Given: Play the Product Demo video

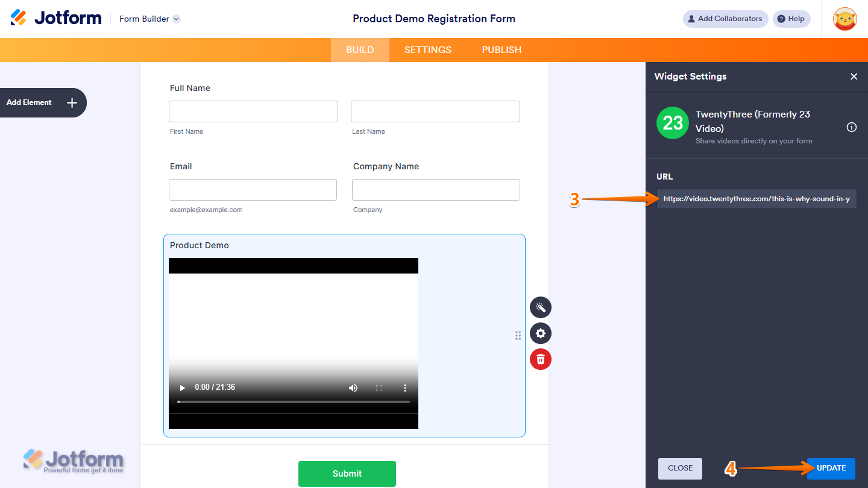Looking at the screenshot, I should click(182, 387).
